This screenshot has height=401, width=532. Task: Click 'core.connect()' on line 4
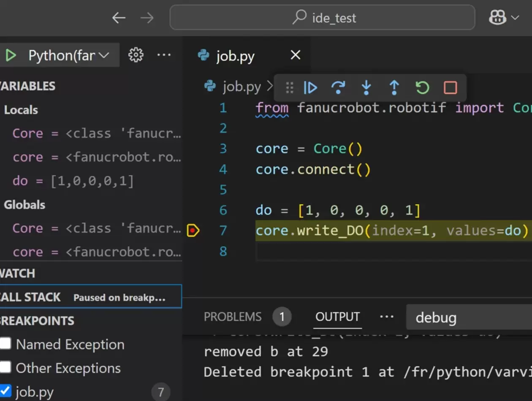(x=313, y=170)
